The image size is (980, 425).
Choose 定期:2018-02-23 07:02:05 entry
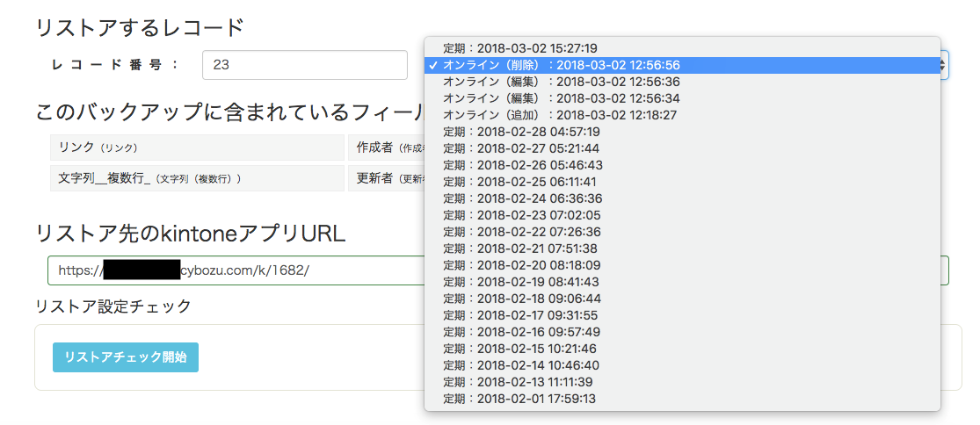[682, 215]
